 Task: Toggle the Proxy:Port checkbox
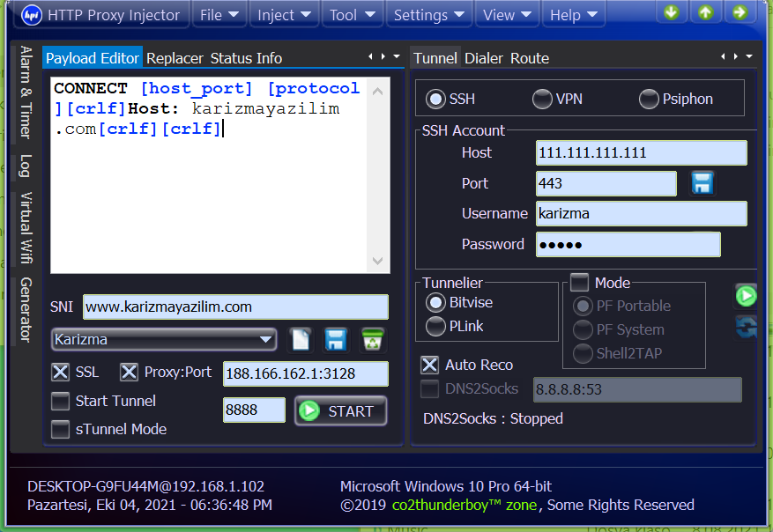(x=130, y=372)
